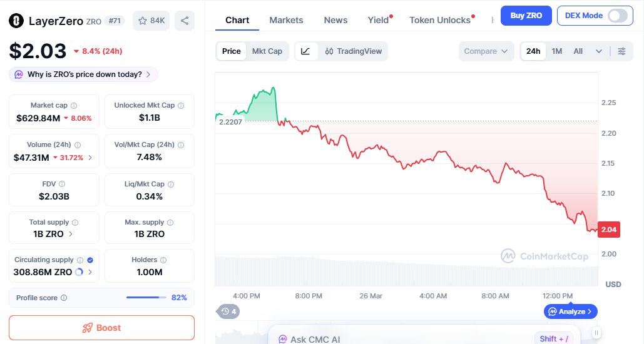
Task: Click the Profile score progress bar
Action: point(146,298)
